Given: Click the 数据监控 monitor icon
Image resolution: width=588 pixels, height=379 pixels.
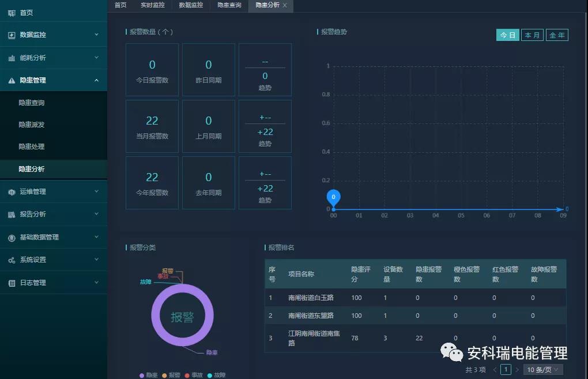Looking at the screenshot, I should [12, 35].
